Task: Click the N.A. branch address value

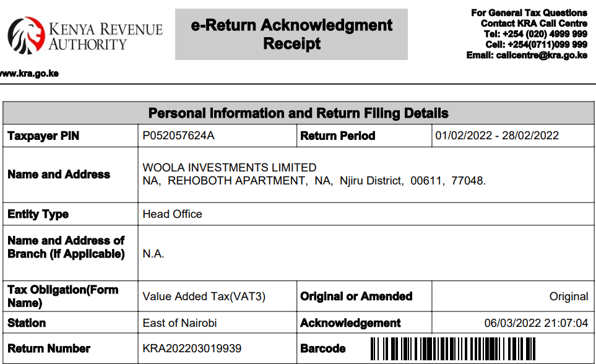Action: click(x=153, y=254)
